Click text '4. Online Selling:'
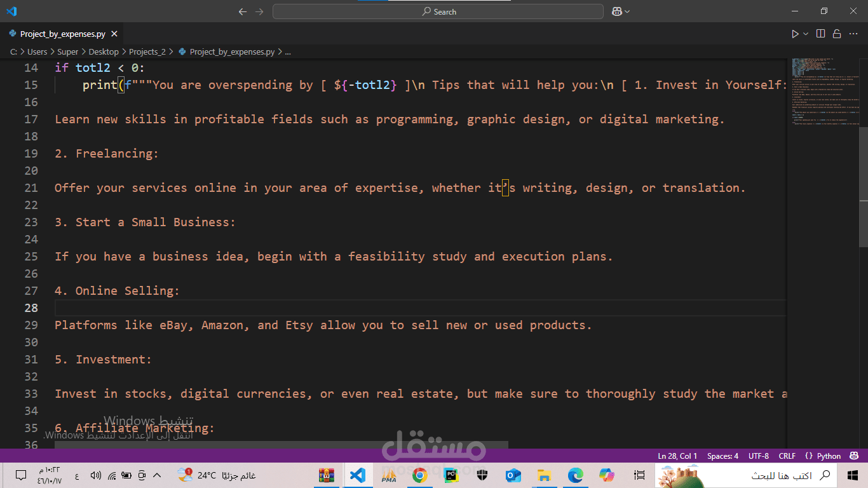 [117, 290]
